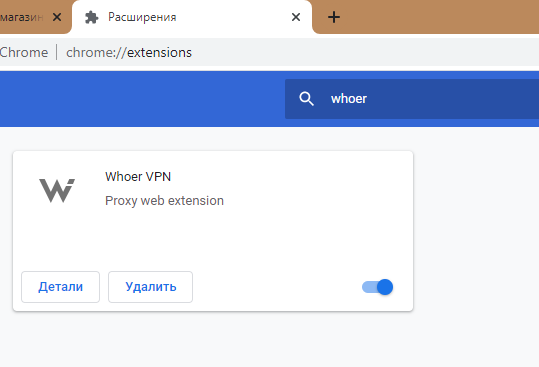Click the Whoer VPN extension name
Screen dimensions: 539x367
138,177
